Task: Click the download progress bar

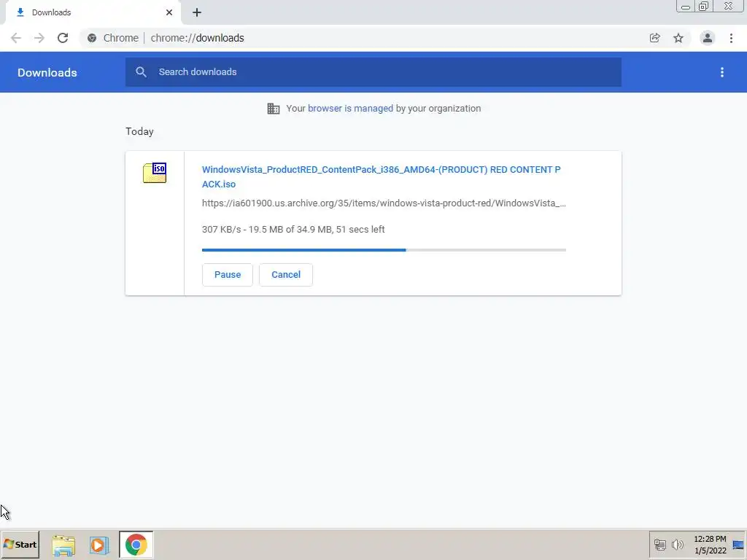Action: tap(384, 250)
